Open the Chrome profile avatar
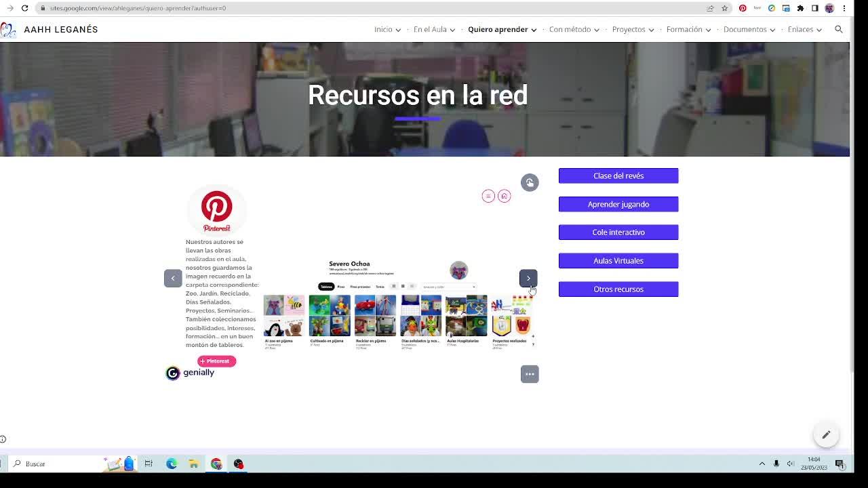 tap(829, 8)
